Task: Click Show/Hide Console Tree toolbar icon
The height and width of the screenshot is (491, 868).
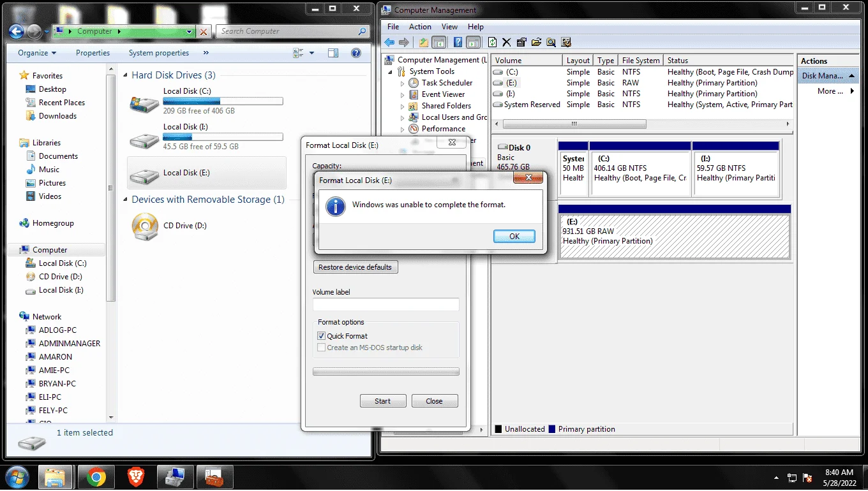Action: point(438,43)
